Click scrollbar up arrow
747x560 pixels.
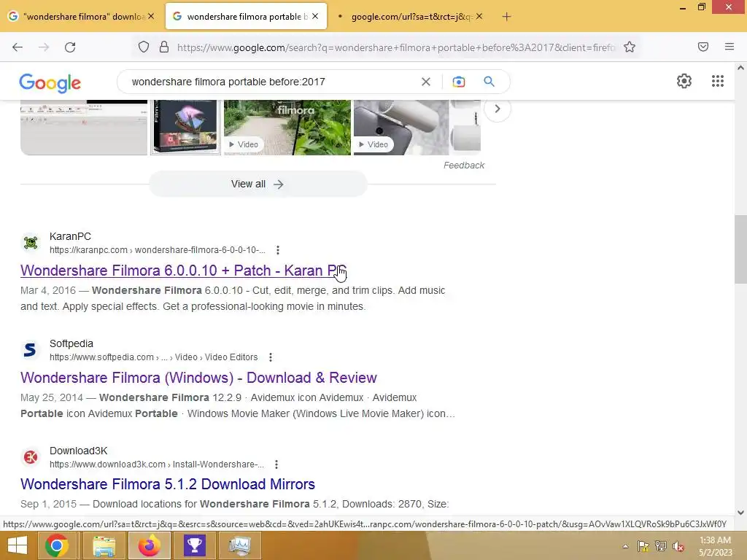click(x=740, y=68)
